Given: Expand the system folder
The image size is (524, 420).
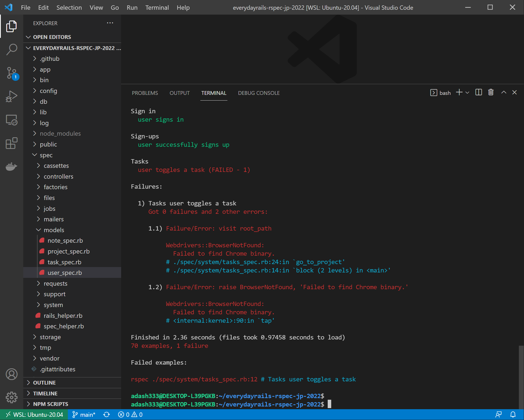Looking at the screenshot, I should tap(72, 305).
